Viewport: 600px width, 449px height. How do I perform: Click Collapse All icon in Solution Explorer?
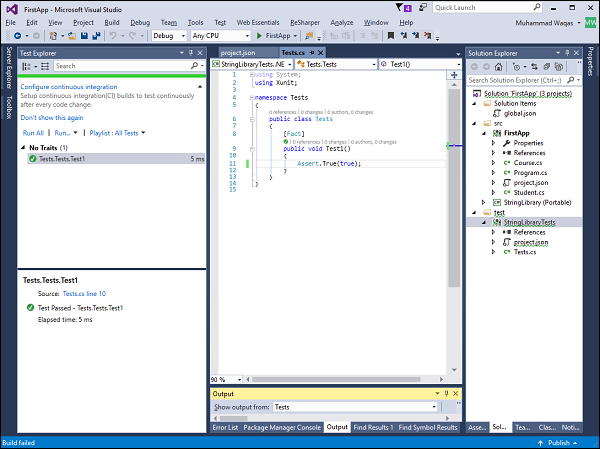(x=547, y=66)
